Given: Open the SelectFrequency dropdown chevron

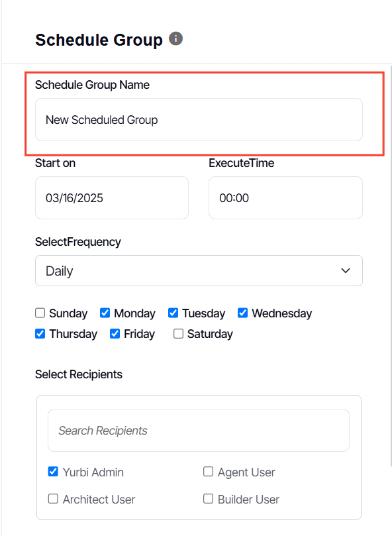Looking at the screenshot, I should (x=344, y=270).
